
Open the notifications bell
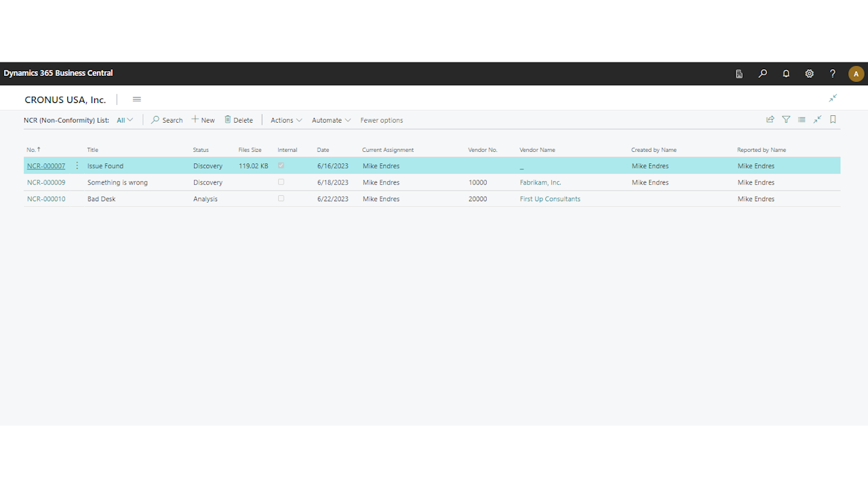pyautogui.click(x=786, y=74)
